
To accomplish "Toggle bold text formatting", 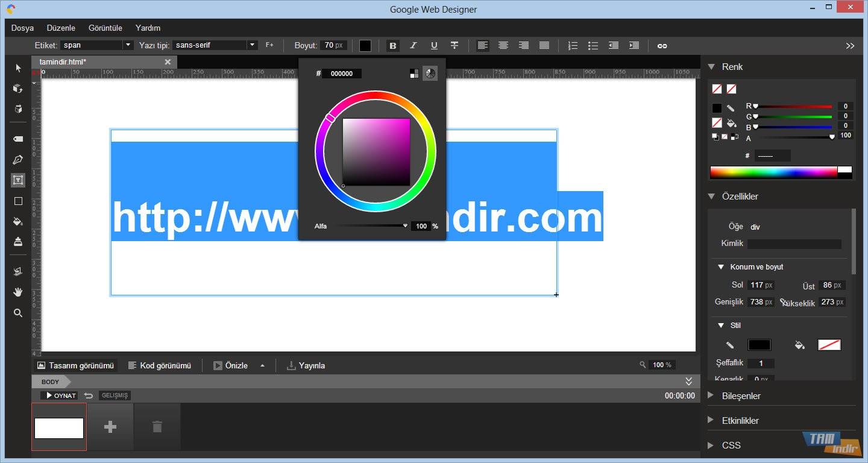I will (393, 46).
